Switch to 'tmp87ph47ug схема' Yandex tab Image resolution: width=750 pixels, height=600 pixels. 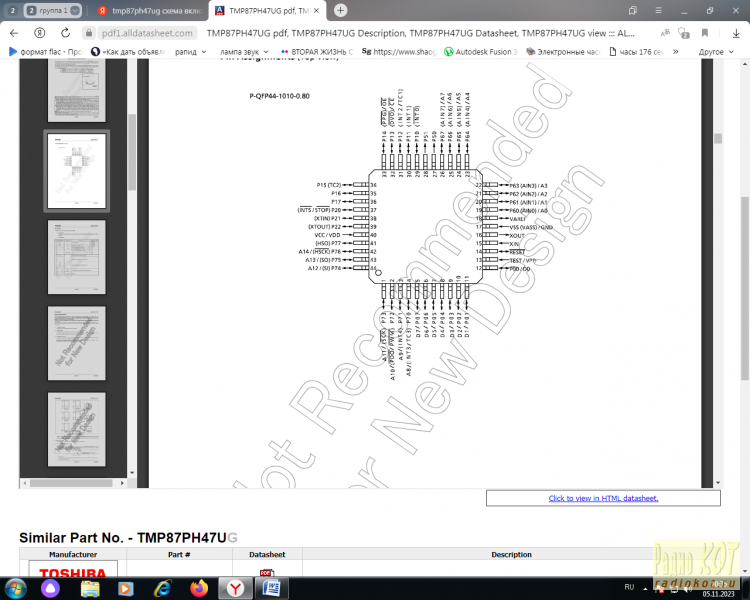pyautogui.click(x=150, y=11)
